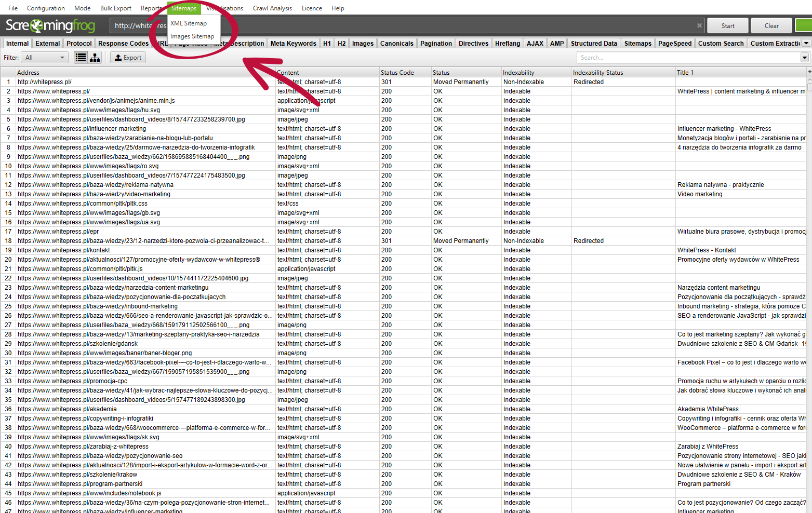Click the Screaming Frog logo

tap(50, 25)
